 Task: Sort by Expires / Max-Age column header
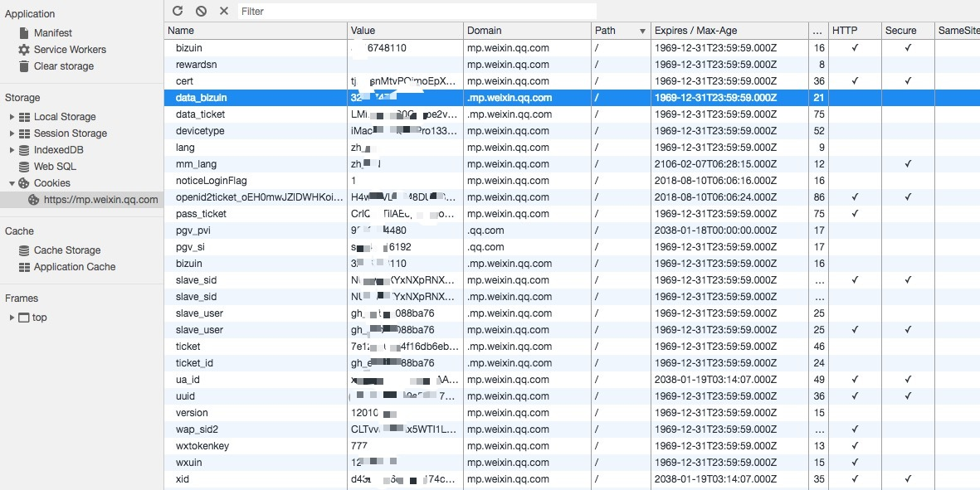pos(729,31)
